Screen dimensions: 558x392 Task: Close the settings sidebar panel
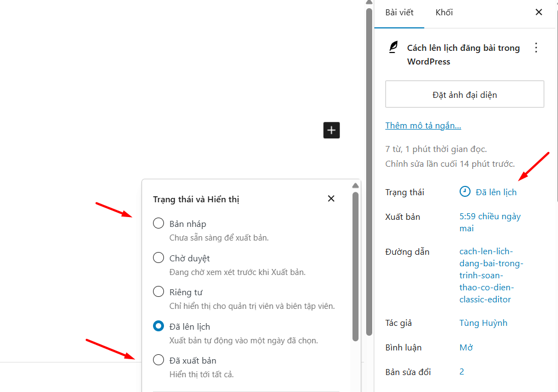[539, 13]
